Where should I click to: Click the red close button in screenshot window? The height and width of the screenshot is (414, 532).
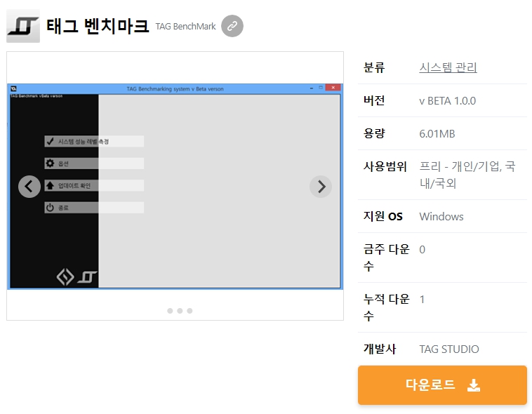coord(333,88)
